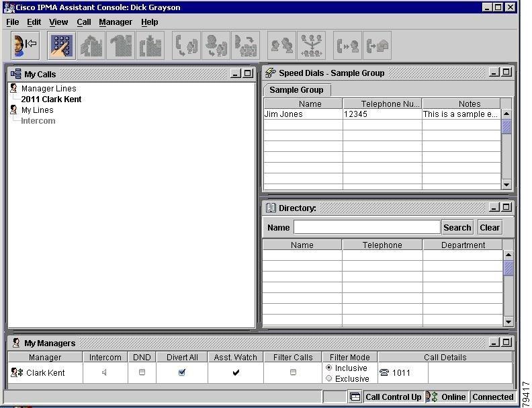
Task: Select My Lines tree node
Action: coord(38,110)
